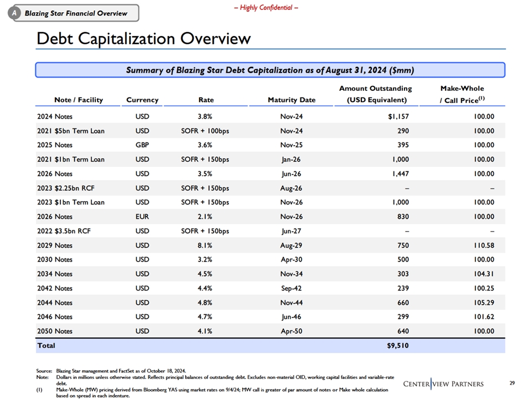This screenshot has width=532, height=399.
Task: Select the Currency column header
Action: coord(142,100)
